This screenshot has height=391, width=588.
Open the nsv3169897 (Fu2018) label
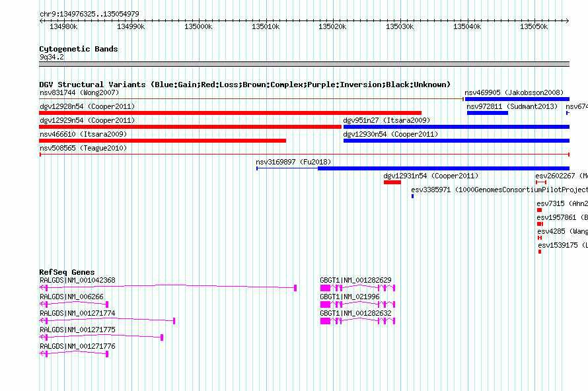(293, 162)
